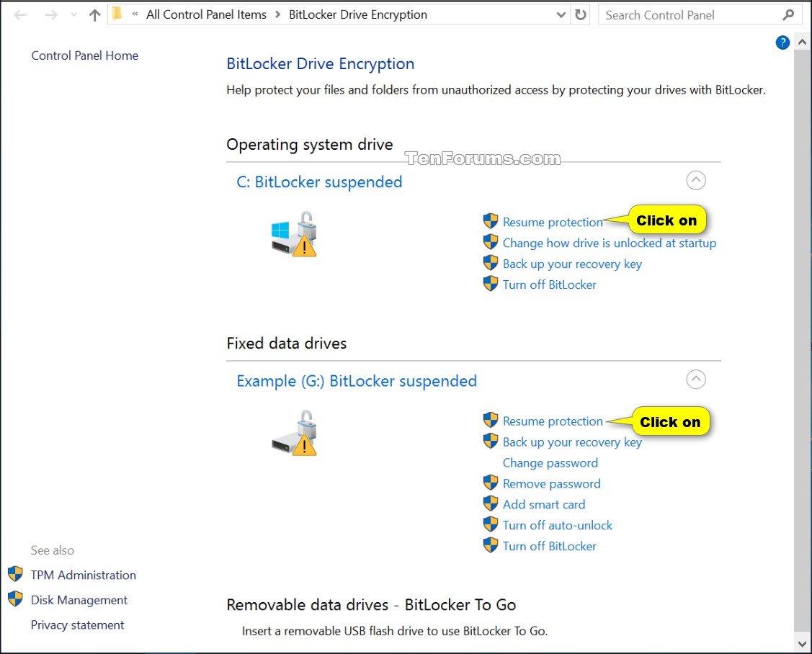
Task: Click shield icon beside Turn off auto-unlock
Action: coord(491,524)
